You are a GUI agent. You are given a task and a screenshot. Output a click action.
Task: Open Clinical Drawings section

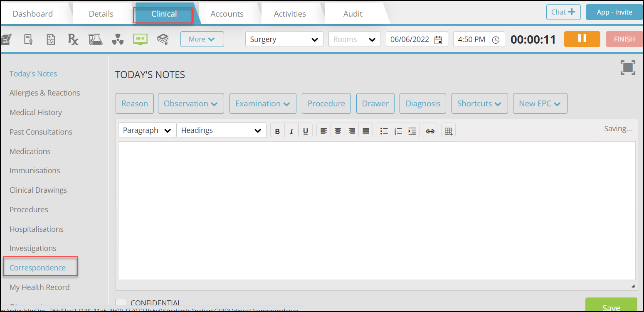[x=38, y=190]
